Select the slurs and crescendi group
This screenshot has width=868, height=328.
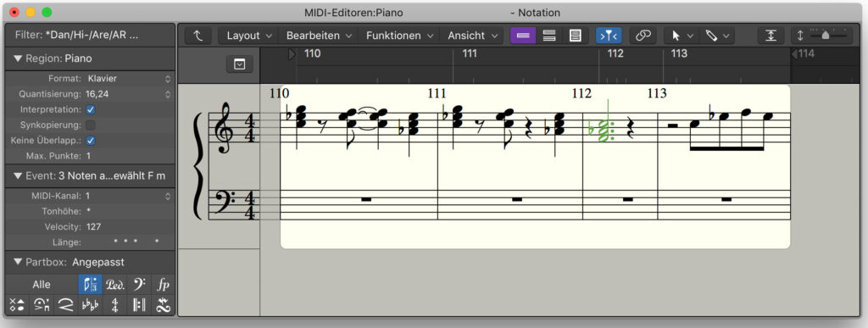click(x=66, y=305)
